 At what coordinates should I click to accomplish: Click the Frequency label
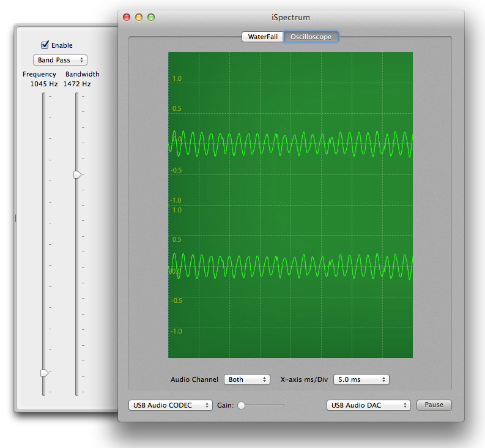39,74
